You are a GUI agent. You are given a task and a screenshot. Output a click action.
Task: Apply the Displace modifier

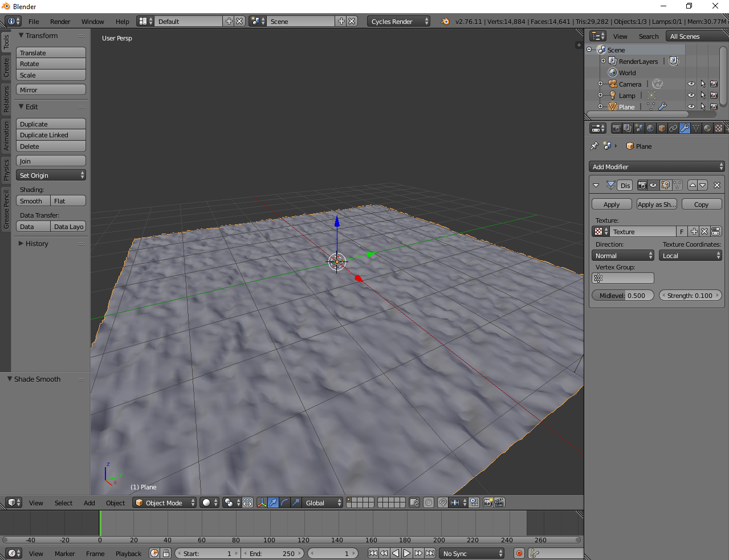pos(611,204)
